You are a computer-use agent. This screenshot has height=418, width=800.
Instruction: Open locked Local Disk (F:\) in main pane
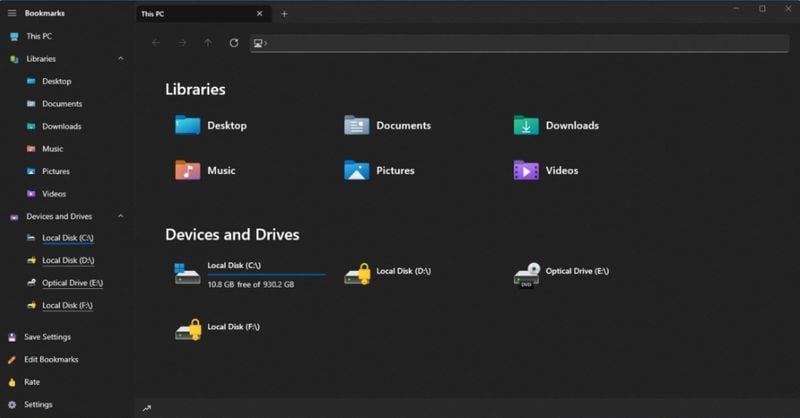[x=188, y=328]
